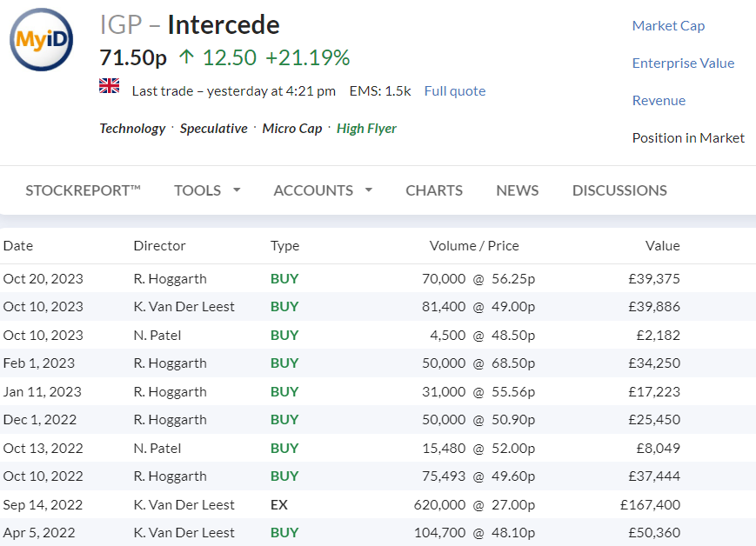Select the Sep 14, 2022 EX transaction row
Screen dimensions: 756x546
[378, 504]
